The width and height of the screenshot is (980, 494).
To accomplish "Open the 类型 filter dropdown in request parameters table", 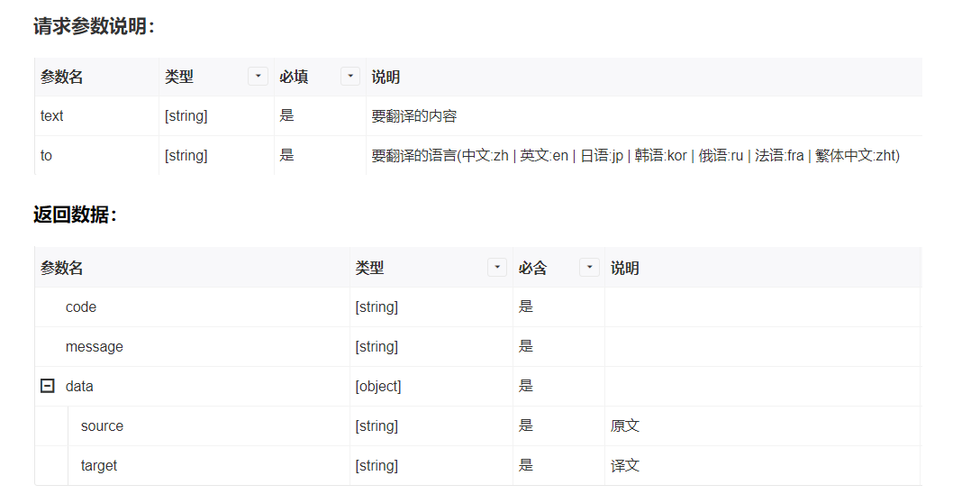I will click(258, 77).
